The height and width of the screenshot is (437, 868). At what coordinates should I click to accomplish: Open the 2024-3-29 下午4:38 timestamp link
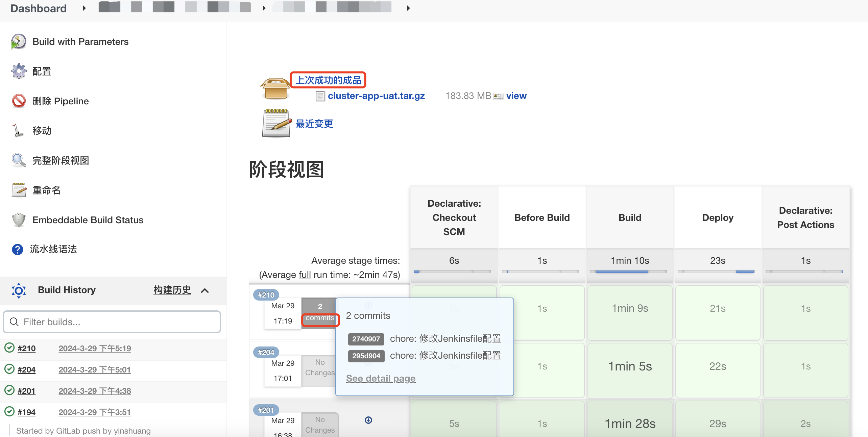[x=95, y=391]
